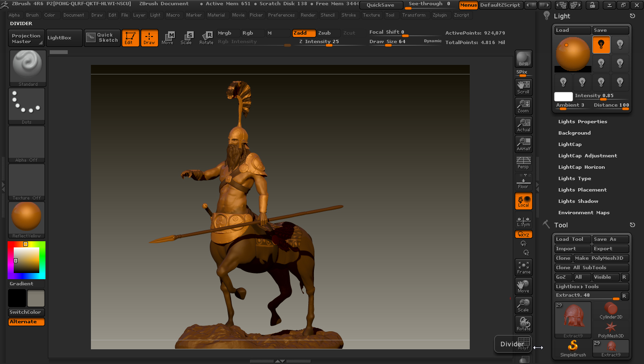Screen dimensions: 644x364
Task: Open the Zplugin menu
Action: pyautogui.click(x=439, y=15)
